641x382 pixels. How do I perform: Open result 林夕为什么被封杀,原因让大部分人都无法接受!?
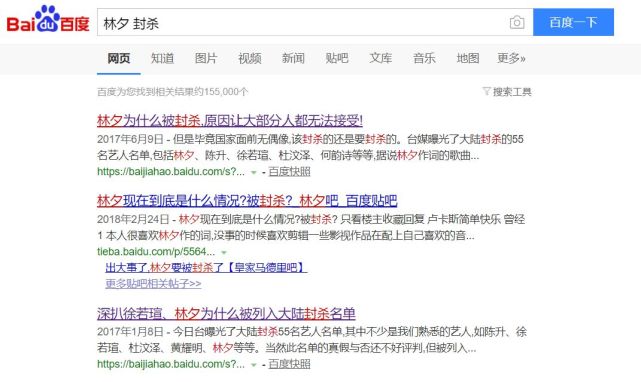point(230,120)
